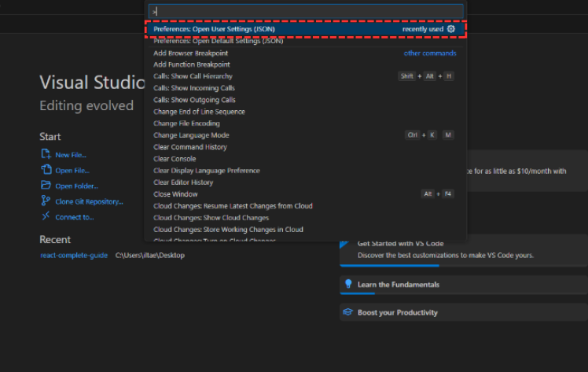Run Clear Display Language Preference
588x372 pixels.
[306, 171]
